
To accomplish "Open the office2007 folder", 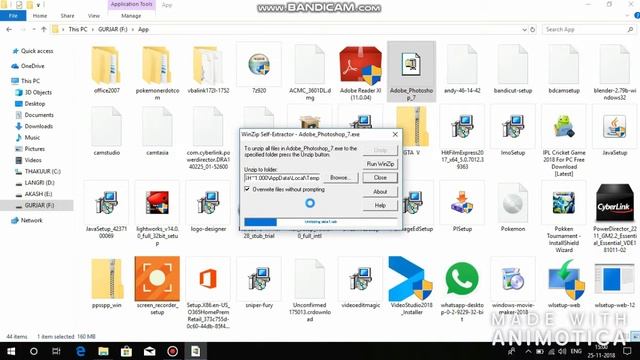I will [106, 70].
